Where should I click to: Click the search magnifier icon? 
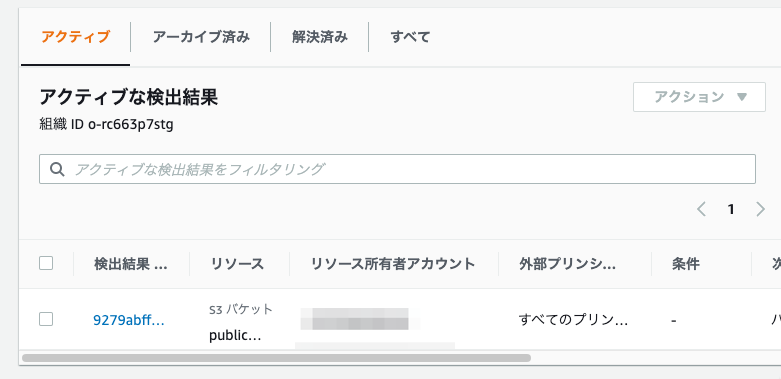point(57,169)
